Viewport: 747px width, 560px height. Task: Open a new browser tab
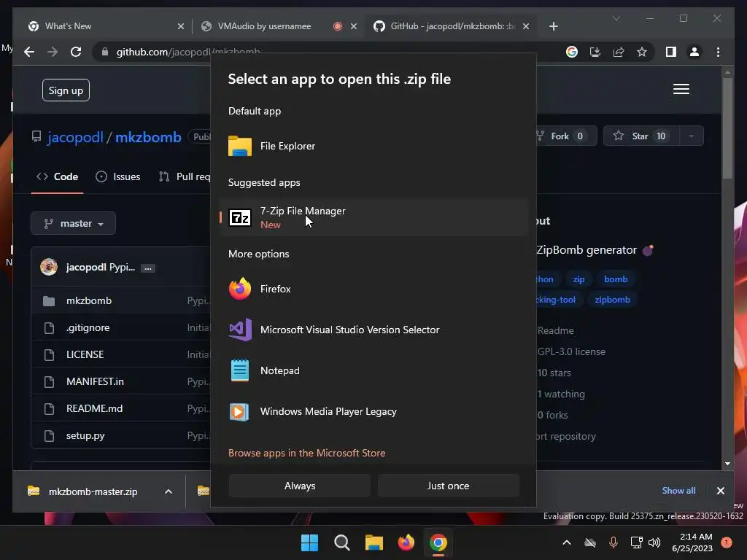(553, 26)
